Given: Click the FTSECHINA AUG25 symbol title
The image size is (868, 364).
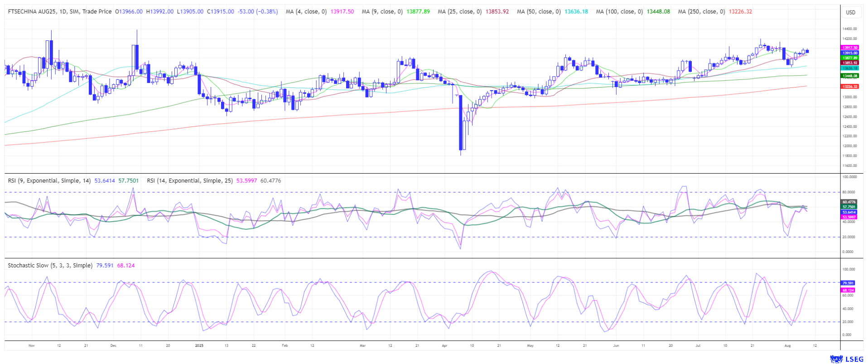Looking at the screenshot, I should (x=31, y=12).
